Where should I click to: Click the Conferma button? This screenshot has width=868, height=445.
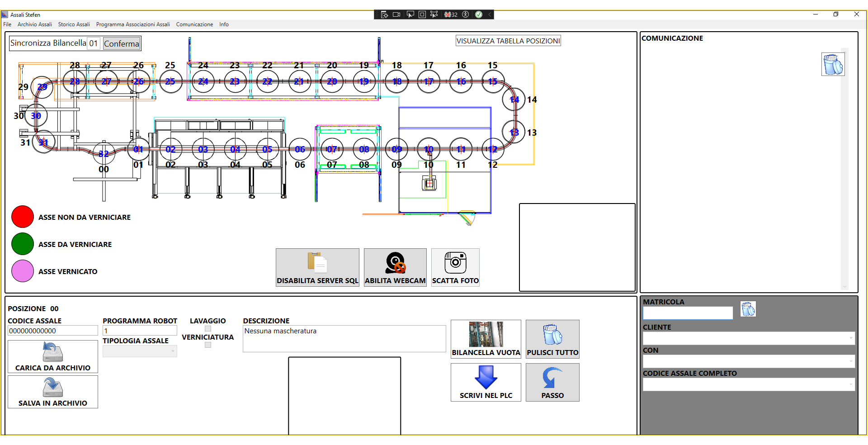(x=122, y=43)
